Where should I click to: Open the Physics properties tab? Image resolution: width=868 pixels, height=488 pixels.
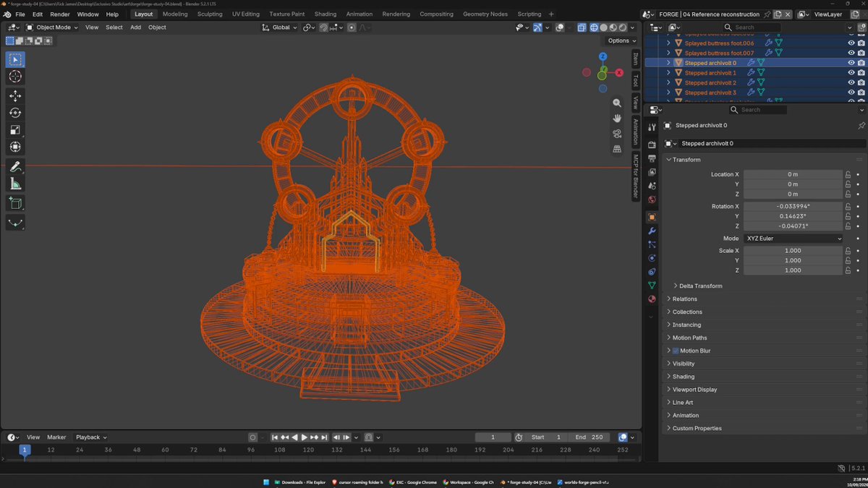tap(652, 258)
